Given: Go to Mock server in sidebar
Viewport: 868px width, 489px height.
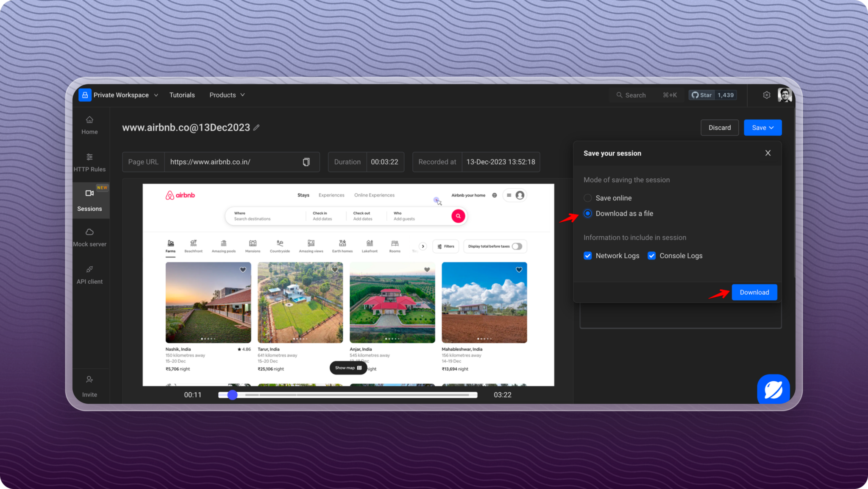Looking at the screenshot, I should pos(89,237).
